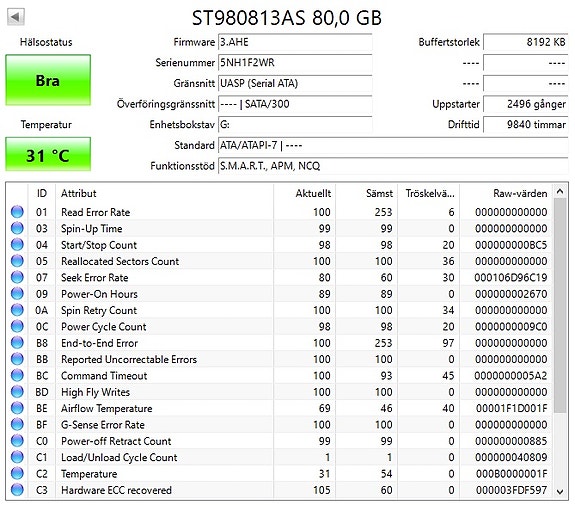Select the Power-On Hours attribute name

[99, 294]
